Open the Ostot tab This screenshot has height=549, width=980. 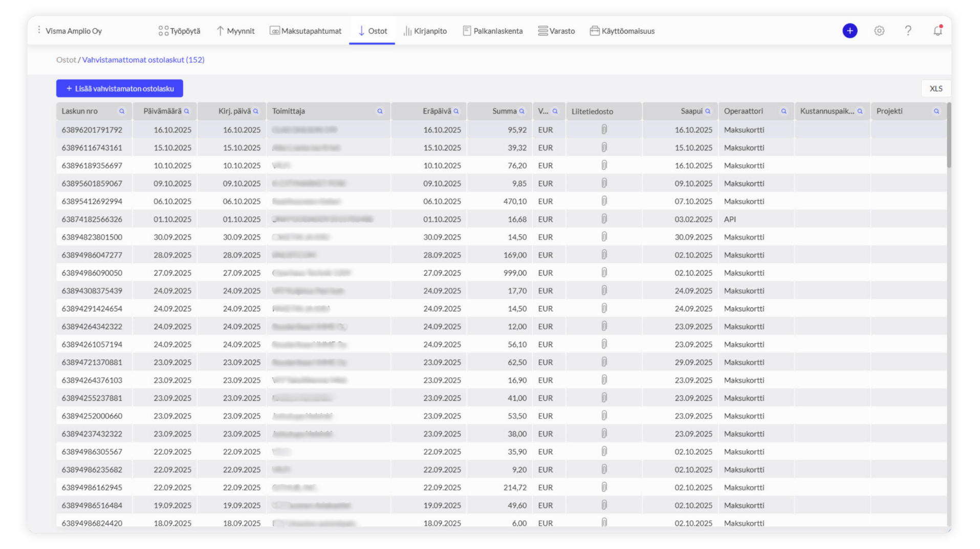372,31
